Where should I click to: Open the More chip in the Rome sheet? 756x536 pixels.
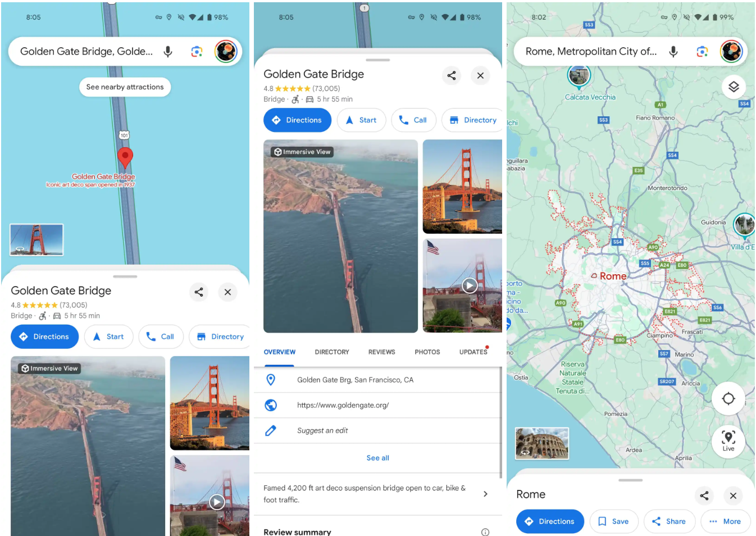pos(726,521)
